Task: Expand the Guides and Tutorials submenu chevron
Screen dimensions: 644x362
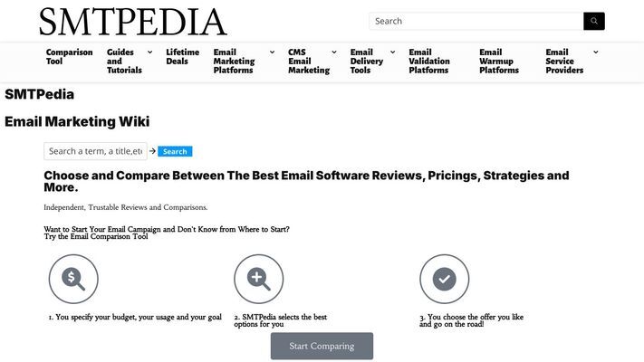Action: click(x=150, y=52)
